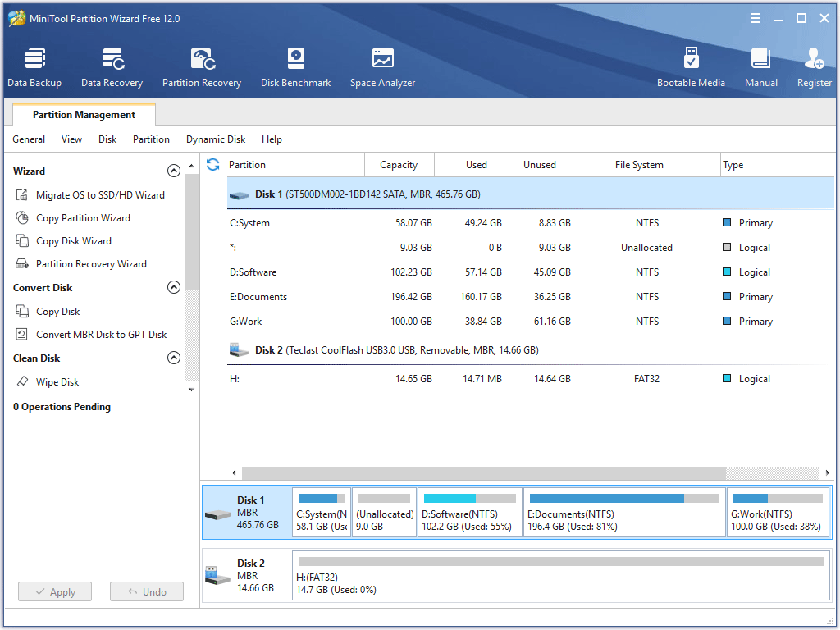
Task: Click the Copy Disk icon under Convert Disk
Action: (21, 311)
